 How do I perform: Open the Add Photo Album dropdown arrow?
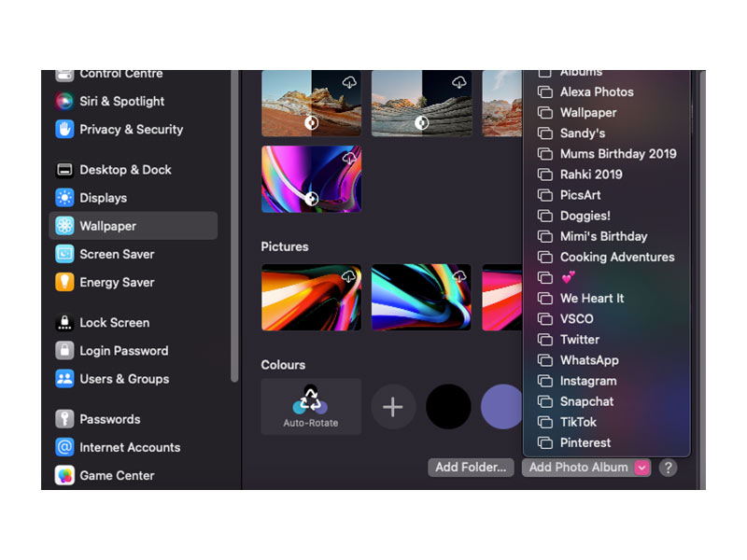point(641,468)
